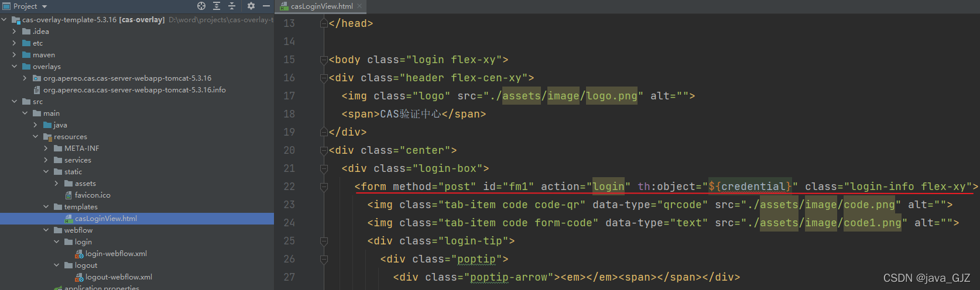Fold the form tag on line 22
The height and width of the screenshot is (290, 980).
tap(324, 187)
